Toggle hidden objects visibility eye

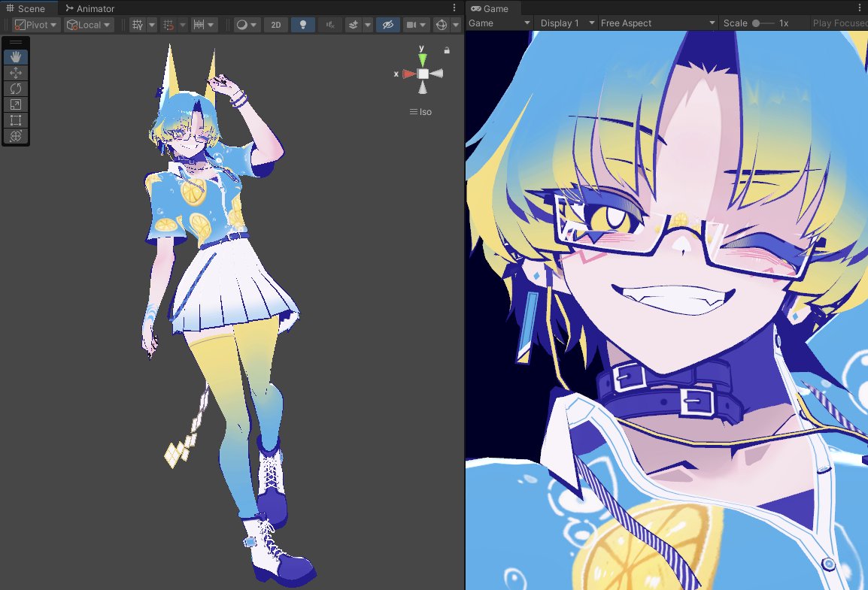click(x=388, y=25)
